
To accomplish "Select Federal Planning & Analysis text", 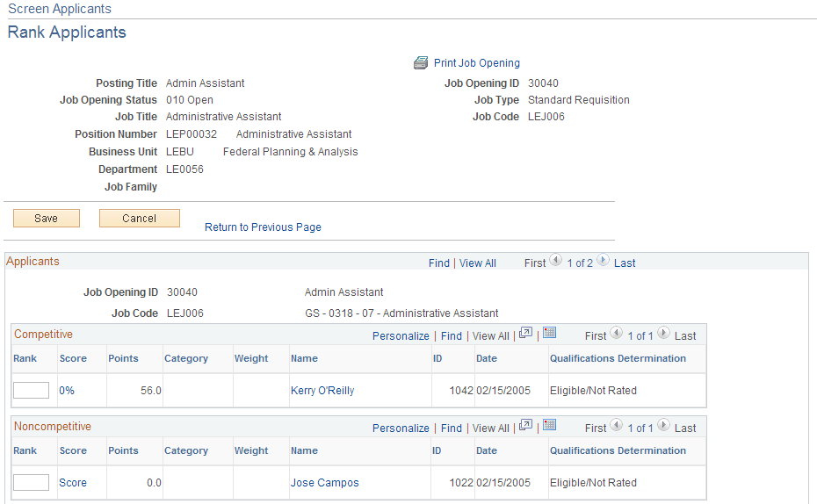I will click(x=290, y=152).
